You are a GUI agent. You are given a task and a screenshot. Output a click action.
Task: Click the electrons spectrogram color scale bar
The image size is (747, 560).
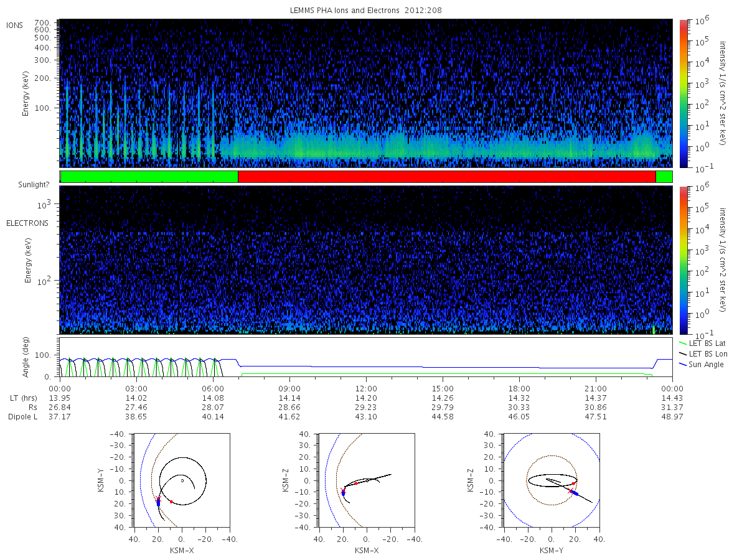(683, 259)
